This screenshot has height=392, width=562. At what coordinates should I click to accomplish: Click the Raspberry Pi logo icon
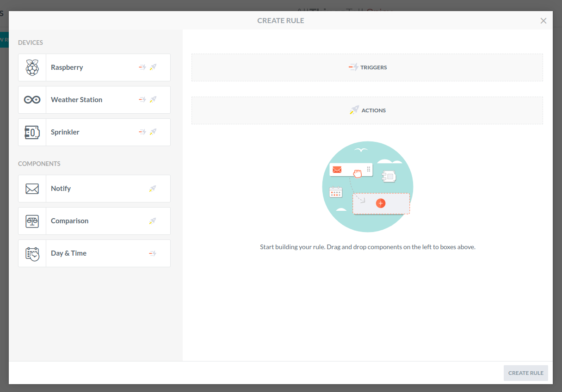tap(32, 67)
